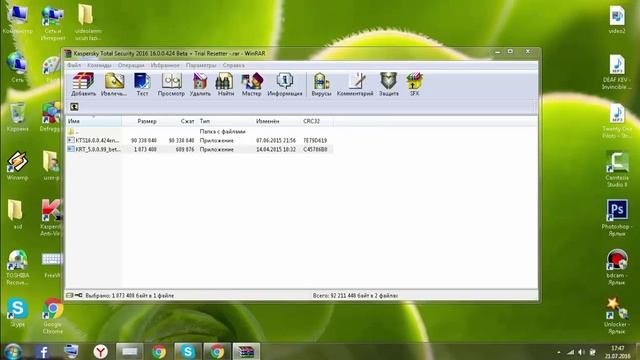Click the Извлечь (Extract) toolbar icon
The image size is (640, 360).
114,84
